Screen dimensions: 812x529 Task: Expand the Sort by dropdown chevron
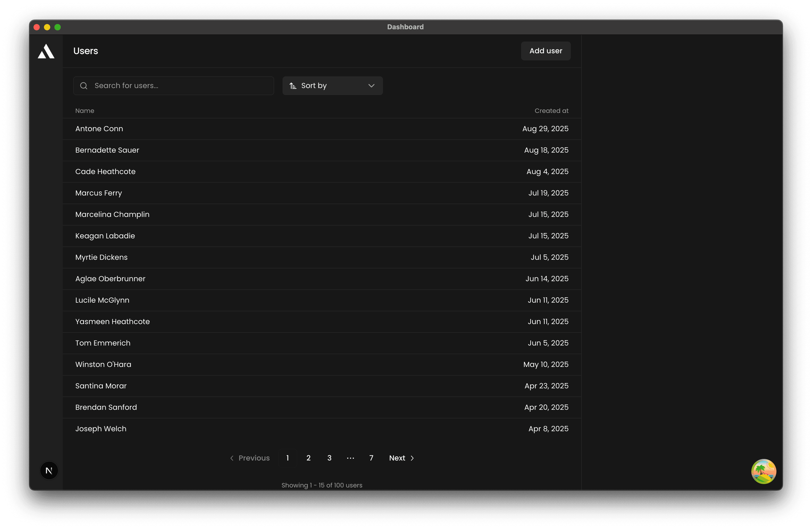(371, 86)
